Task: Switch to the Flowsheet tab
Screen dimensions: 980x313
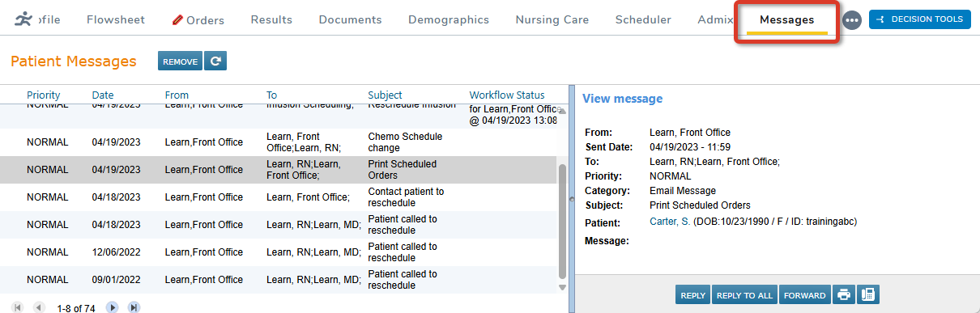Action: click(x=117, y=19)
